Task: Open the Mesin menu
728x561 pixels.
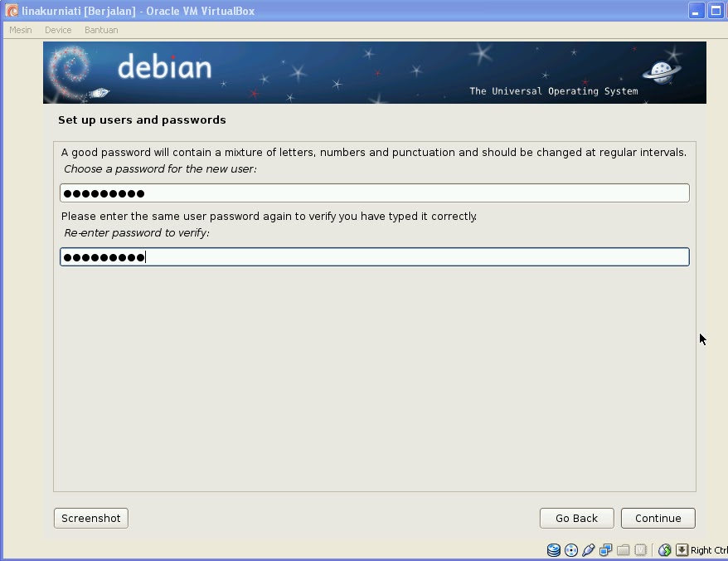Action: coord(21,30)
